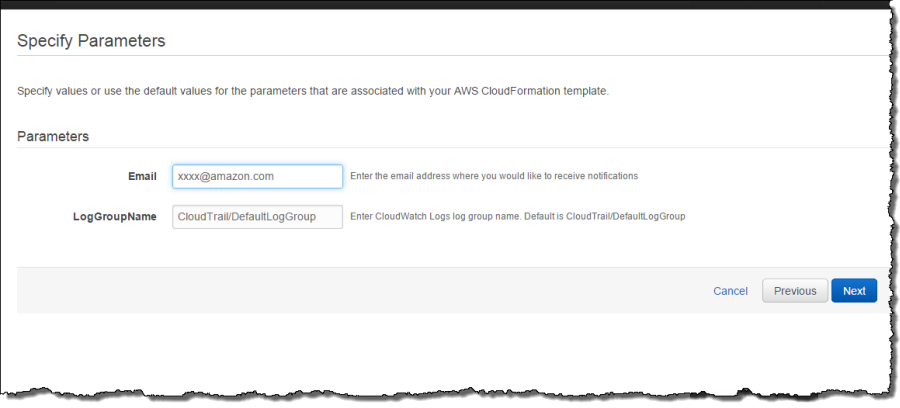
Task: Click the Specify Parameters page heading
Action: (x=91, y=41)
